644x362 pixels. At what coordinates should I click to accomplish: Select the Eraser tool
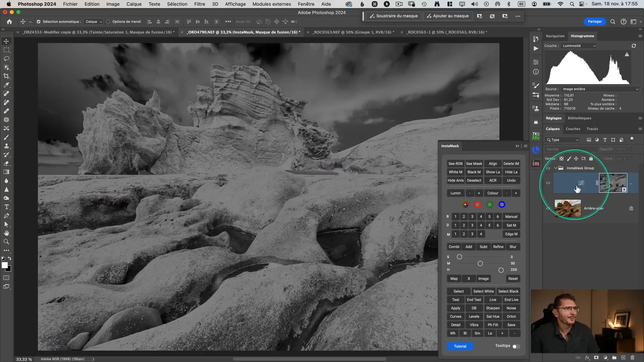(x=6, y=163)
